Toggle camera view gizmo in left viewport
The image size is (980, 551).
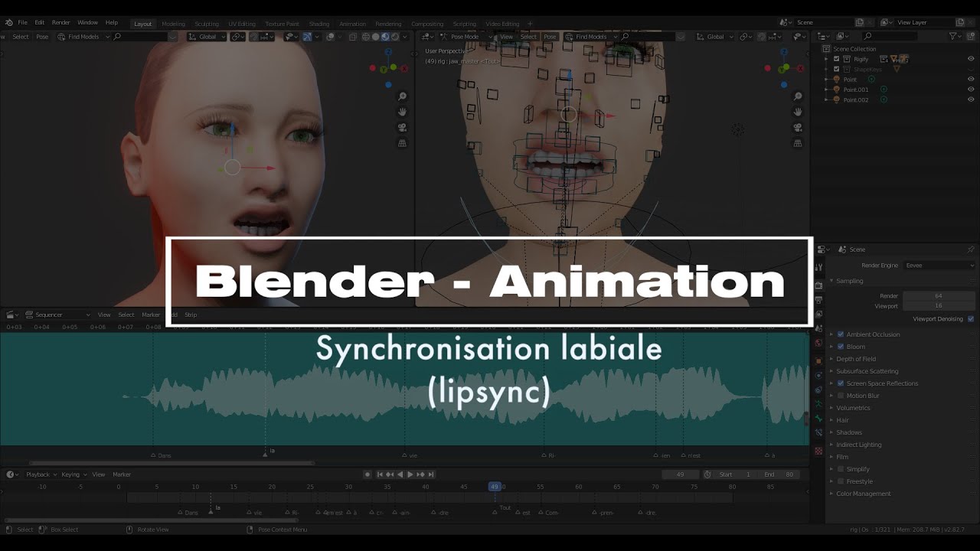[x=402, y=127]
